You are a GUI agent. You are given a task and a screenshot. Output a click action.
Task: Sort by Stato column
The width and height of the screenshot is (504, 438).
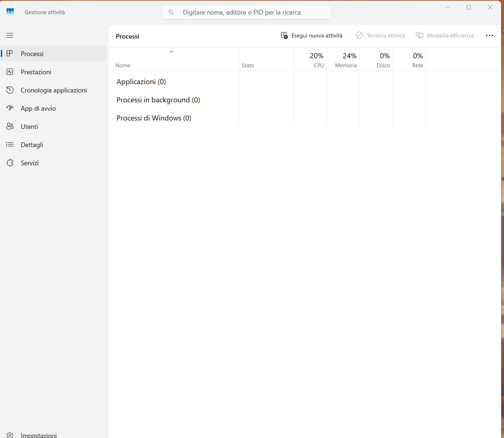pyautogui.click(x=266, y=59)
